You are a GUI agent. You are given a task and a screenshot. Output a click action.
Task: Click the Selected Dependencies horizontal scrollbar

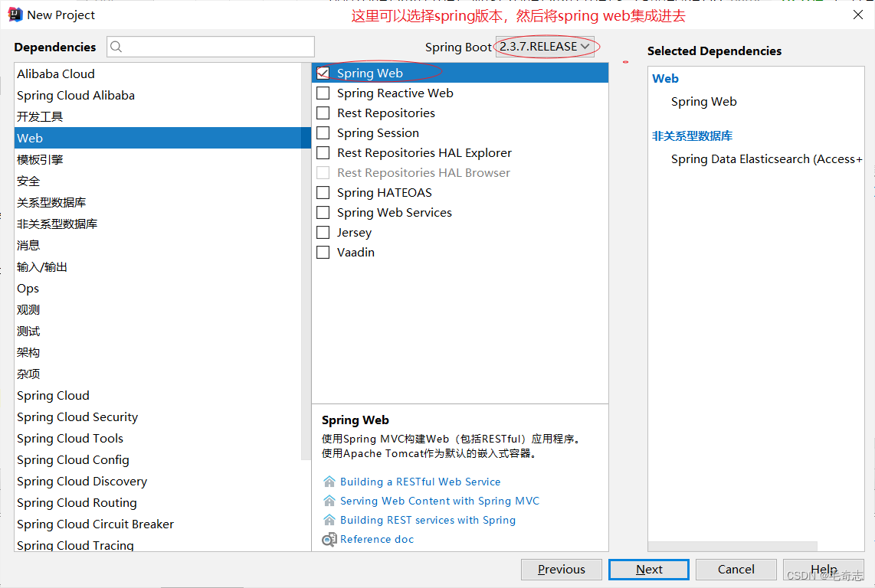click(732, 546)
